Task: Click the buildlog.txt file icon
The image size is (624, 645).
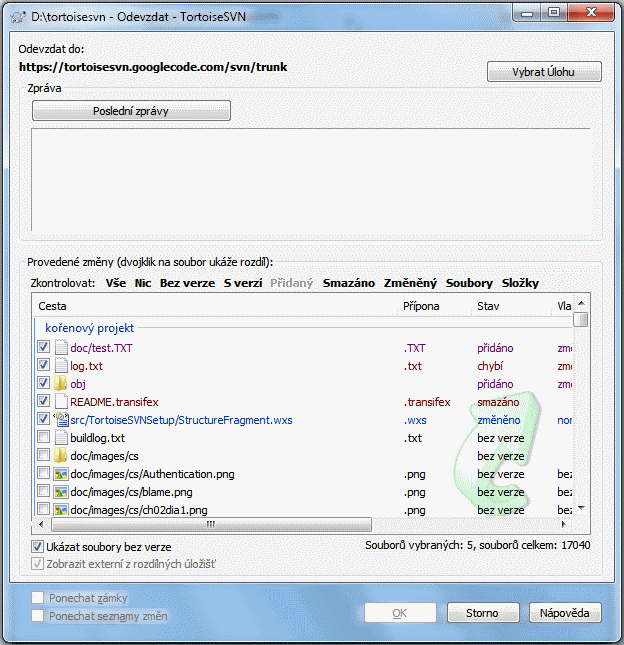Action: coord(61,438)
